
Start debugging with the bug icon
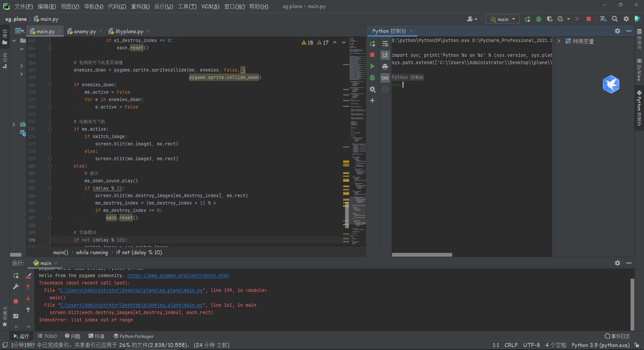tap(539, 19)
